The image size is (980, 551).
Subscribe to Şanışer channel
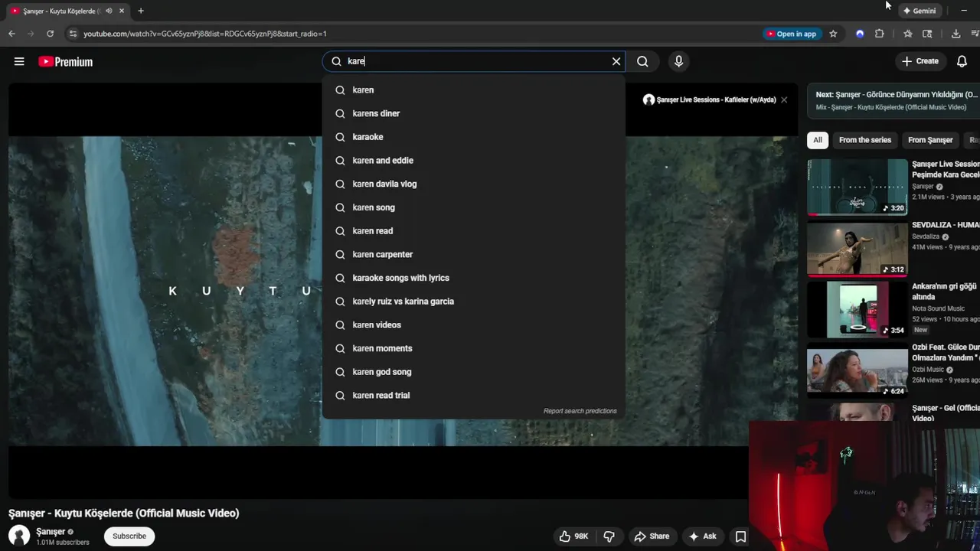[x=129, y=536]
